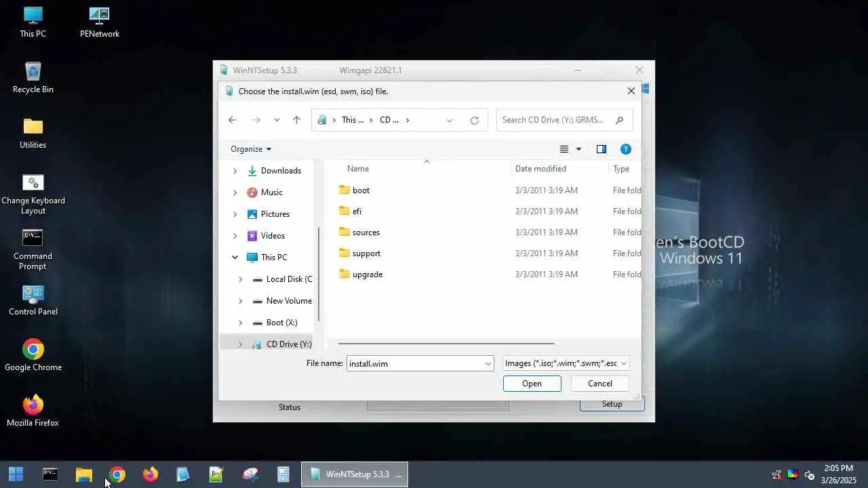This screenshot has width=868, height=488.
Task: Click the horizontal scrollbar in file list
Action: click(446, 344)
